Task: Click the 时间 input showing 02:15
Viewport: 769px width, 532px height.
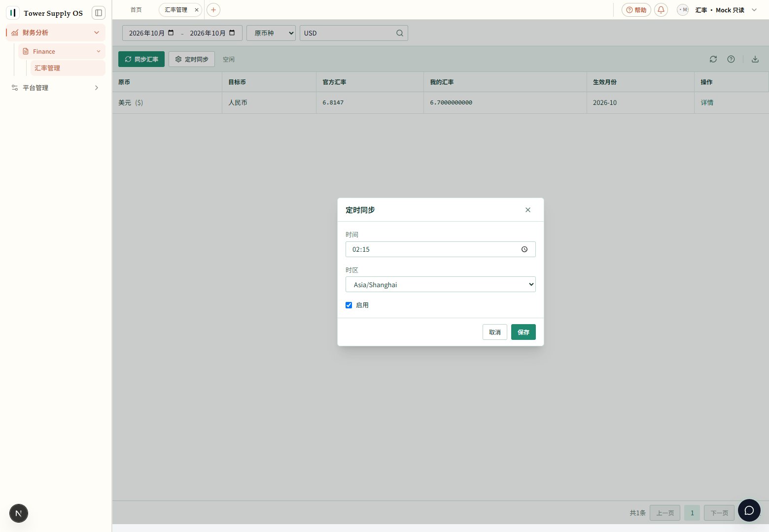Action: pos(441,249)
